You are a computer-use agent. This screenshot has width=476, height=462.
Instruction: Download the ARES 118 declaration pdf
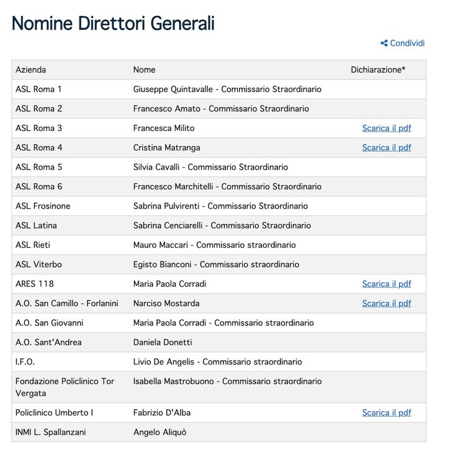tap(387, 284)
